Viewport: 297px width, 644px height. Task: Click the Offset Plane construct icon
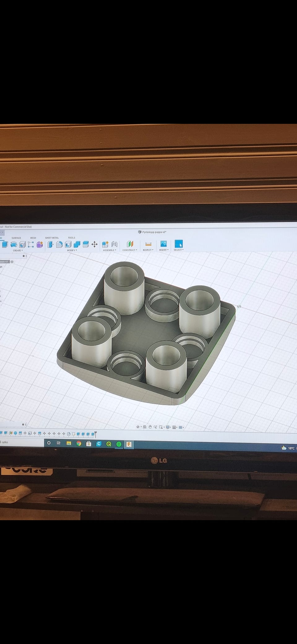click(130, 244)
